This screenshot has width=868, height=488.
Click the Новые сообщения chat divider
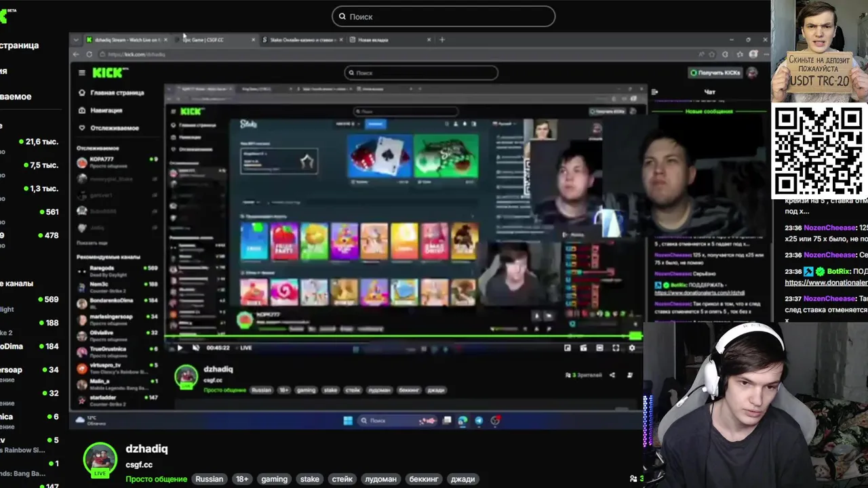click(709, 111)
